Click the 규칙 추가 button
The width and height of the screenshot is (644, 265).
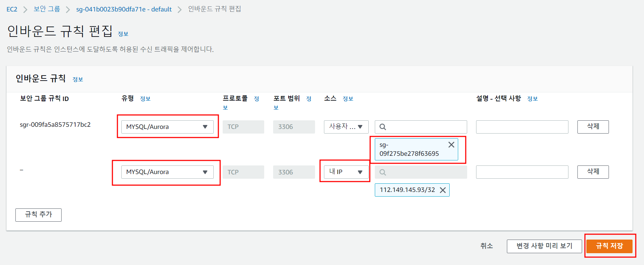pos(38,215)
